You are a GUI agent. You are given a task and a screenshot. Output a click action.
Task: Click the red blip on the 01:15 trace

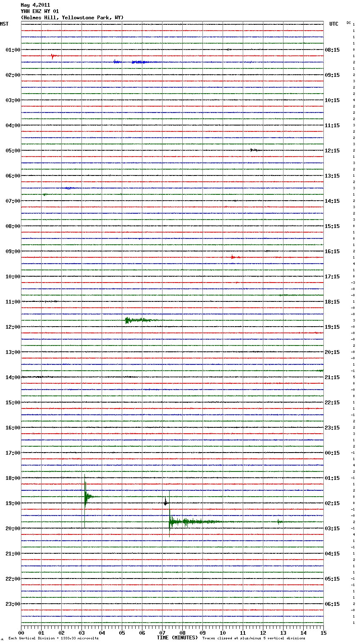(53, 56)
